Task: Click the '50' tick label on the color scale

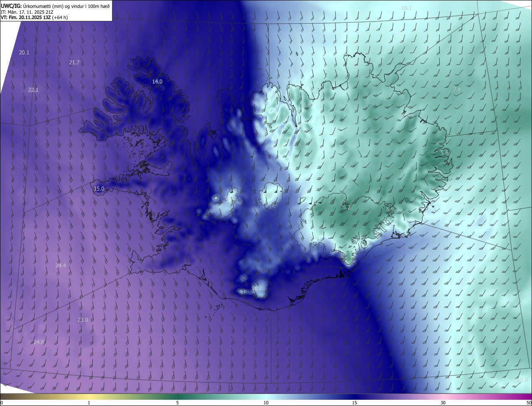Action: (x=529, y=403)
